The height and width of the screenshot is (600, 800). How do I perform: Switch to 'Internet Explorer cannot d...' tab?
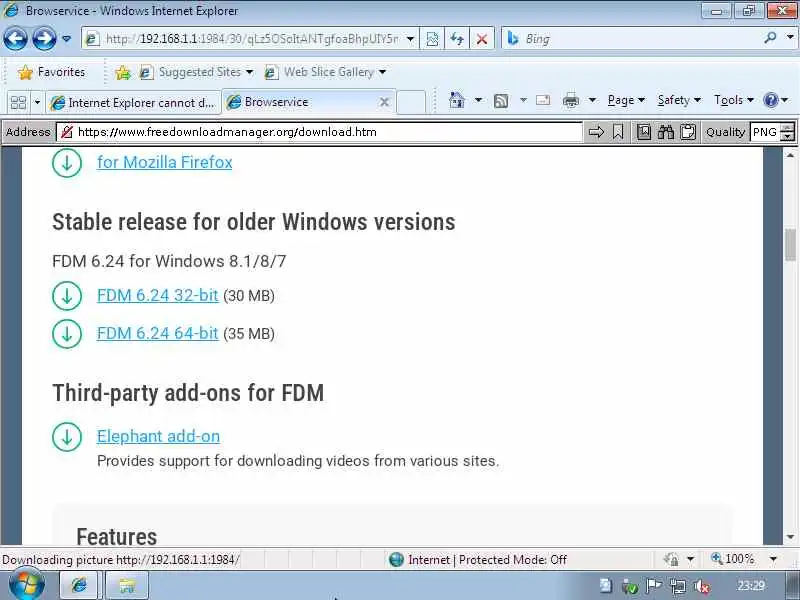(x=133, y=103)
